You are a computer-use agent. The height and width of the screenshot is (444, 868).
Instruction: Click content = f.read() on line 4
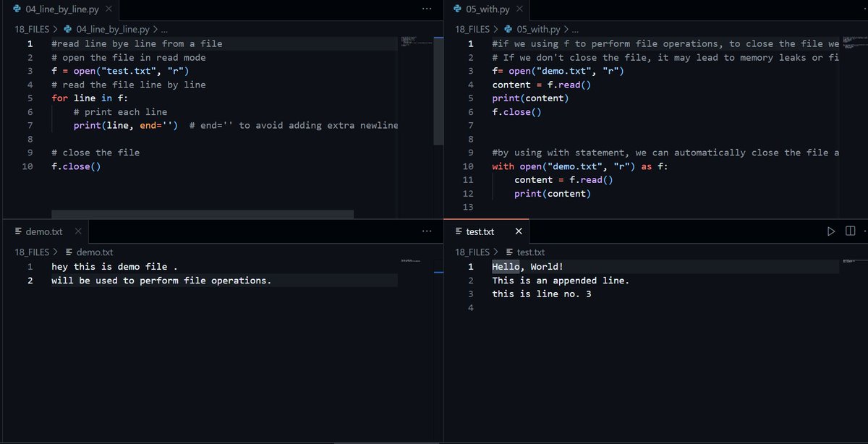542,85
